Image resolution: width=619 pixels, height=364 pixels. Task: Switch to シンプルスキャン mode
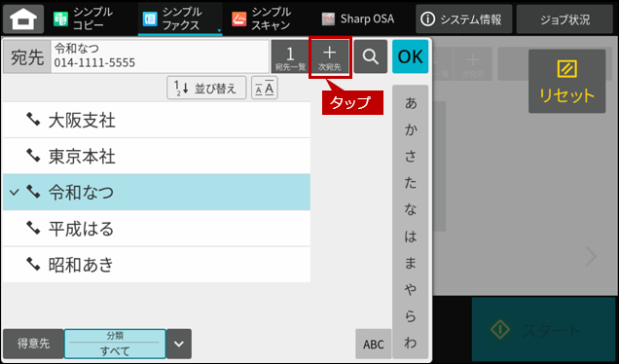pos(262,18)
